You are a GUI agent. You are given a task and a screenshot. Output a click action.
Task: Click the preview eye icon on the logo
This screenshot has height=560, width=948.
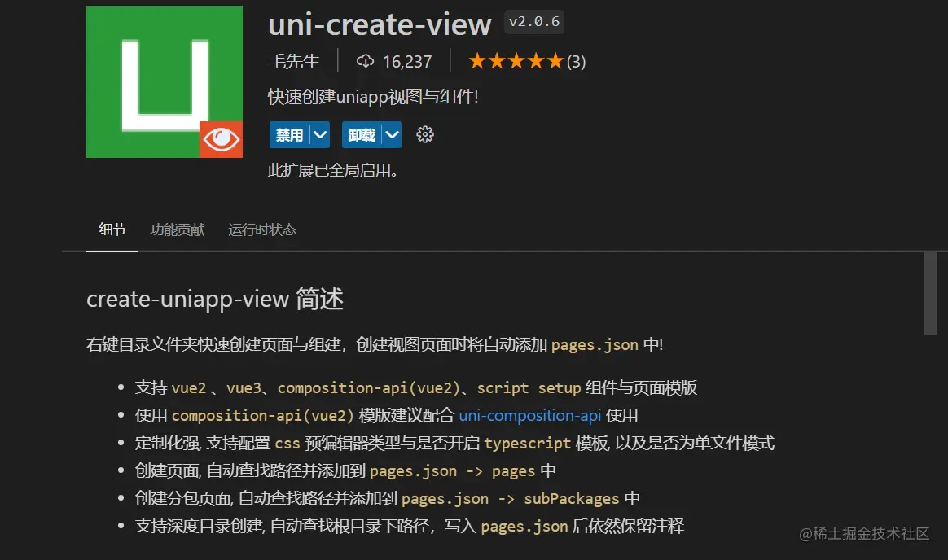pyautogui.click(x=221, y=140)
